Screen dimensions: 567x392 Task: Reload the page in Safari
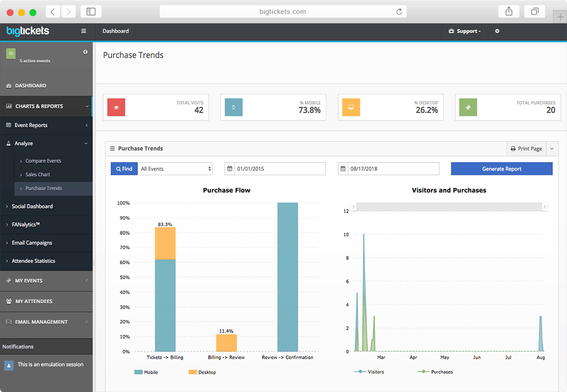[399, 12]
